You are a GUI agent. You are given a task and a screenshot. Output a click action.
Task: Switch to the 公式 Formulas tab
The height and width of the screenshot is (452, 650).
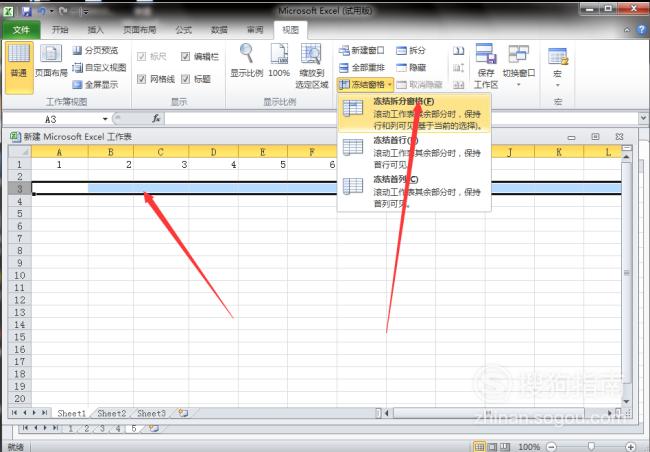click(x=184, y=30)
